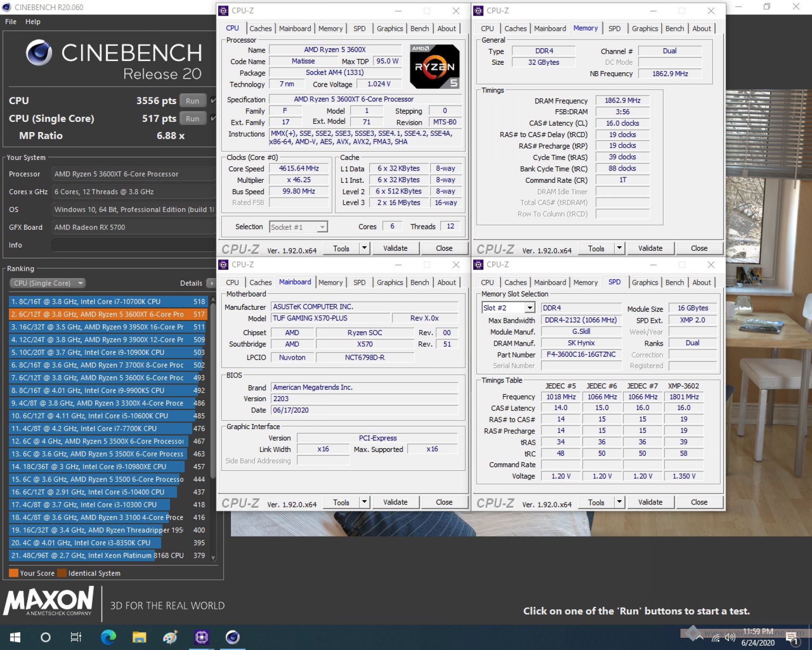Screen dimensions: 812x650
Task: Click CPU-Z icon in Memory window title
Action: point(478,11)
